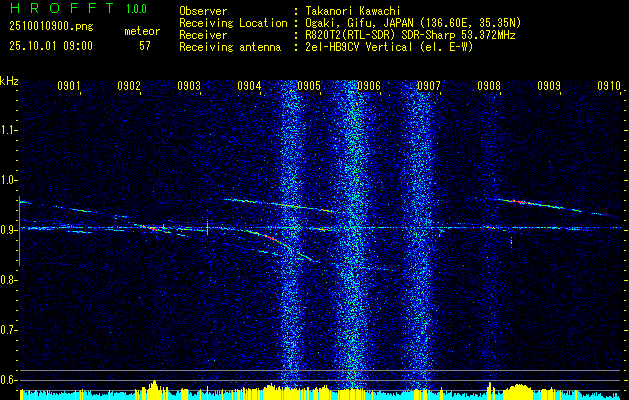
Task: Click the 0909 time marker
Action: pyautogui.click(x=549, y=85)
